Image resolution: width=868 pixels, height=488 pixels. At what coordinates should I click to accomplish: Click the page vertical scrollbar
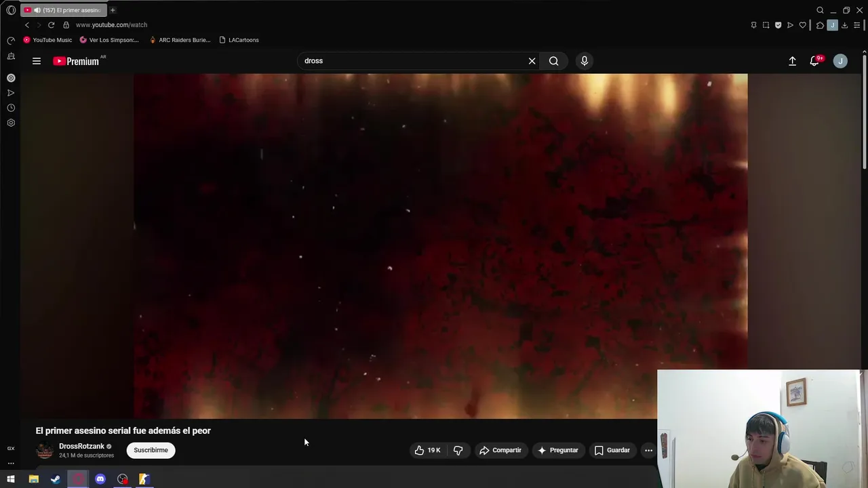[865, 112]
